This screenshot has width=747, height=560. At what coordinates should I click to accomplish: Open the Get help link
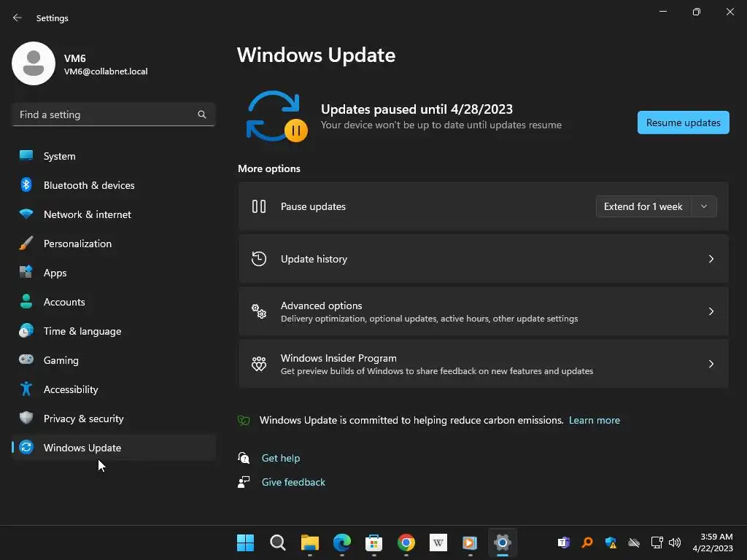pyautogui.click(x=281, y=458)
